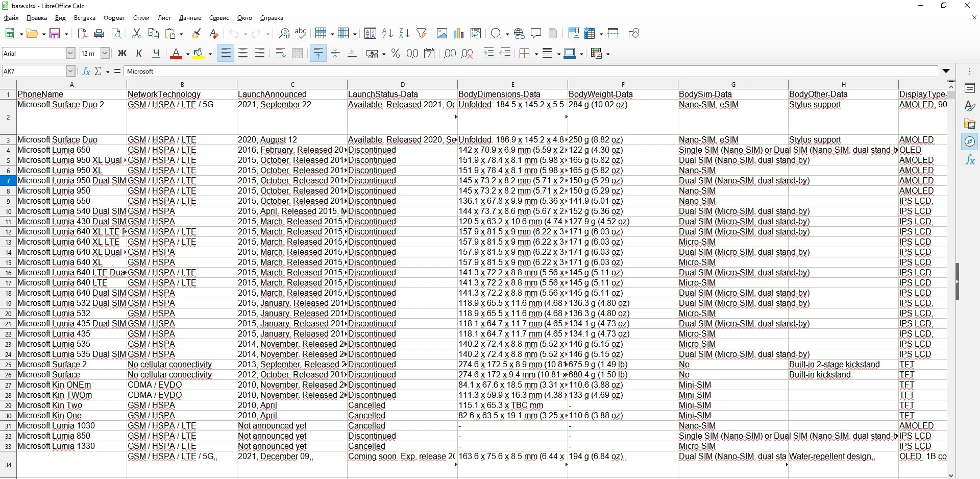Open Background Color dropdown arrow
Viewport: 980px width, 479px height.
coord(210,54)
